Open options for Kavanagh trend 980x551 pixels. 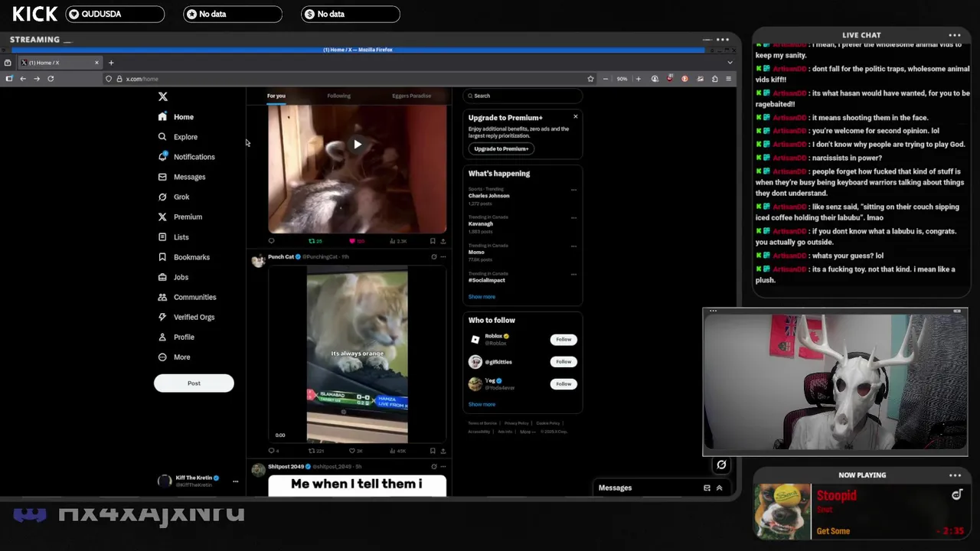[x=573, y=217]
